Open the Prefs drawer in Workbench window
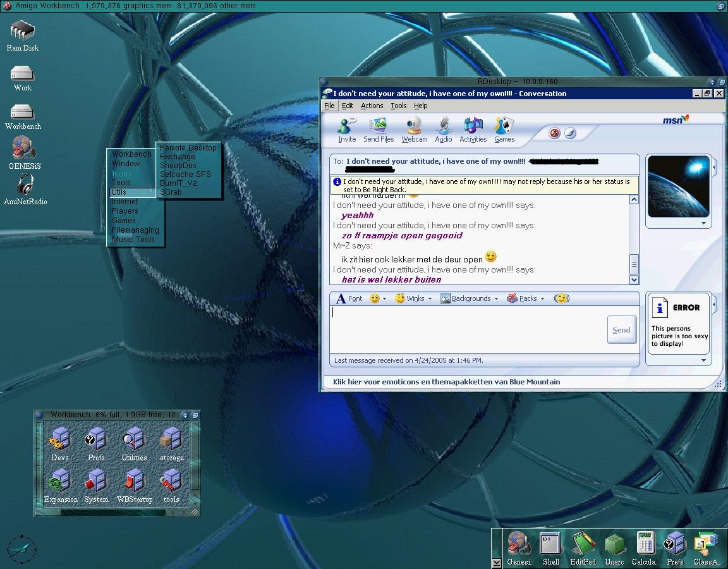This screenshot has width=728, height=569. pyautogui.click(x=96, y=444)
